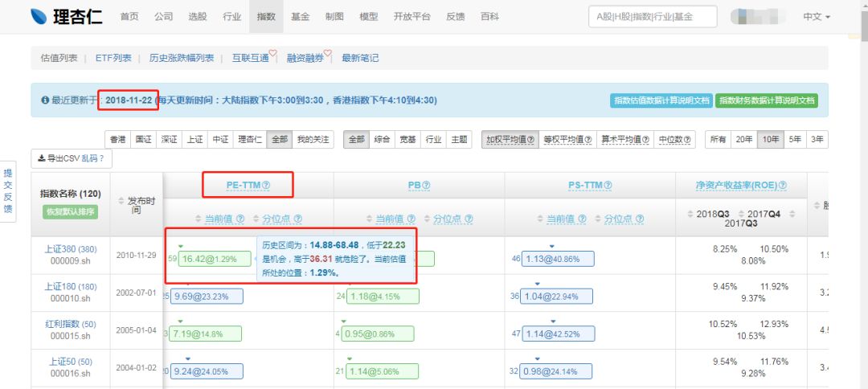Click PS-TTM value 1.13@40.86%

[559, 259]
